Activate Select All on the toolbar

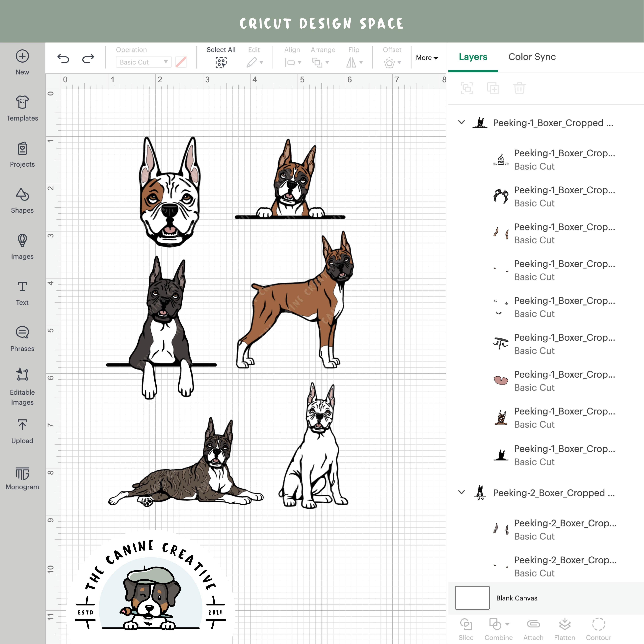point(221,62)
